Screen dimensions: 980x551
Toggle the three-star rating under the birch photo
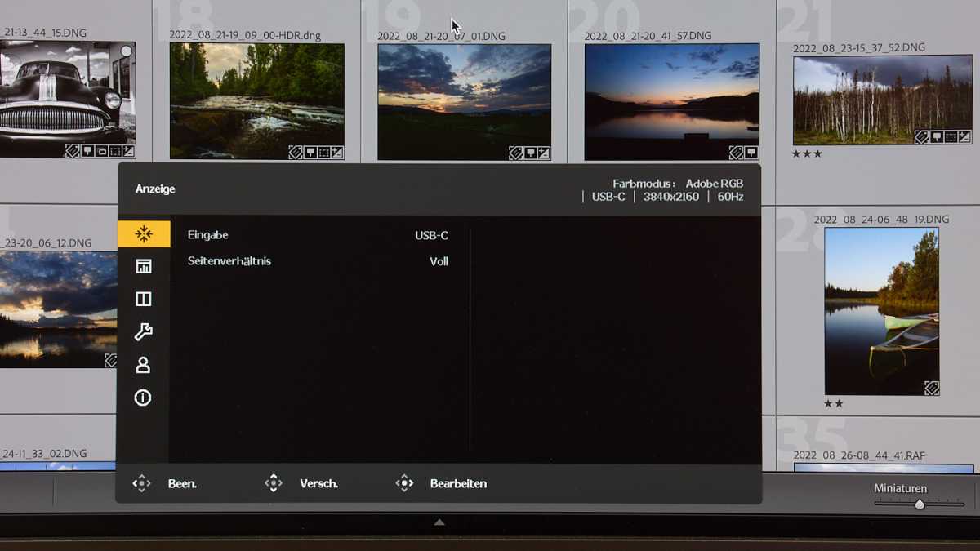click(x=806, y=152)
